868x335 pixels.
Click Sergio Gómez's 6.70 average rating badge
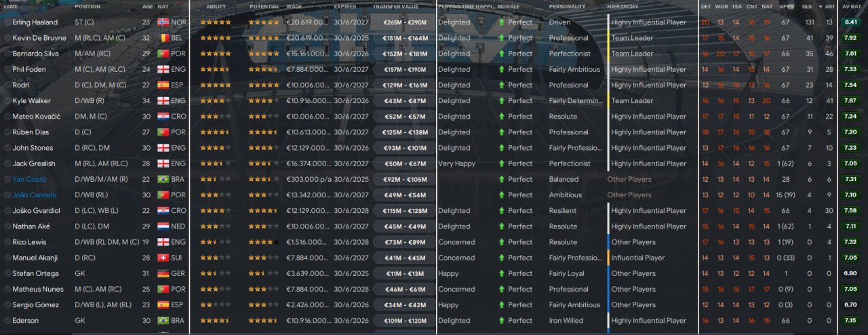pyautogui.click(x=850, y=305)
